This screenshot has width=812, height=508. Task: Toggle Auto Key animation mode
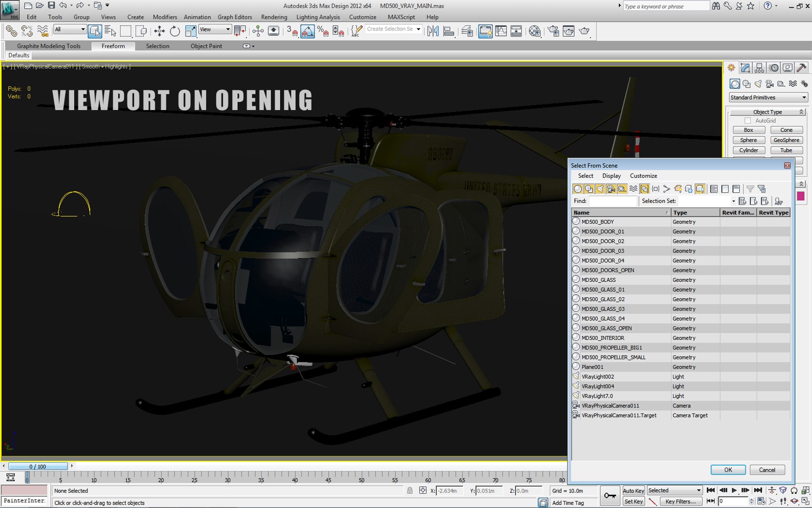click(x=633, y=491)
